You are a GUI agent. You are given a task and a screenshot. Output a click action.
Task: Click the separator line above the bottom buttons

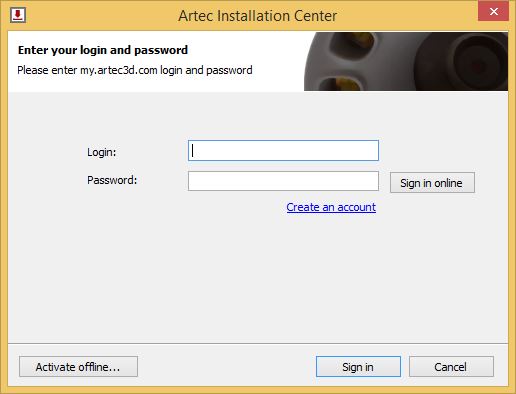(258, 343)
